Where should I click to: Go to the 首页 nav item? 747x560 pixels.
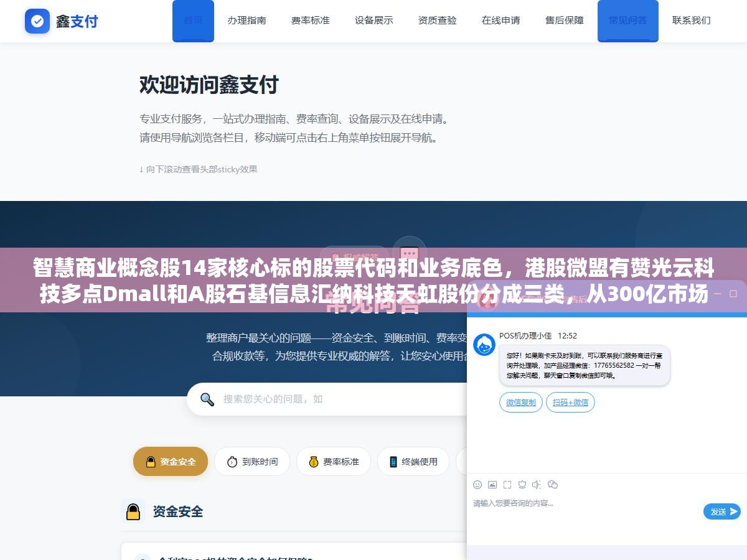(x=193, y=21)
